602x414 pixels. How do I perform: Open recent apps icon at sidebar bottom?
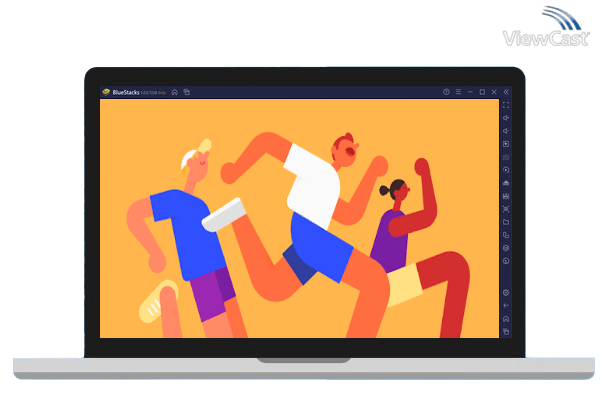click(506, 332)
